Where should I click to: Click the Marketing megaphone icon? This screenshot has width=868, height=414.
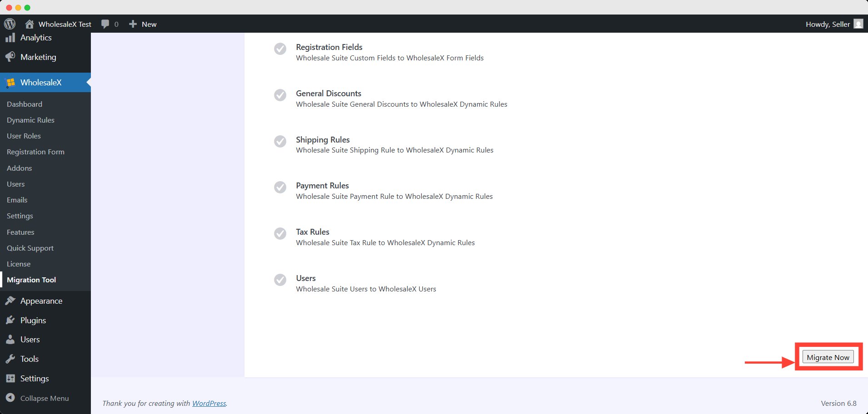coord(10,57)
